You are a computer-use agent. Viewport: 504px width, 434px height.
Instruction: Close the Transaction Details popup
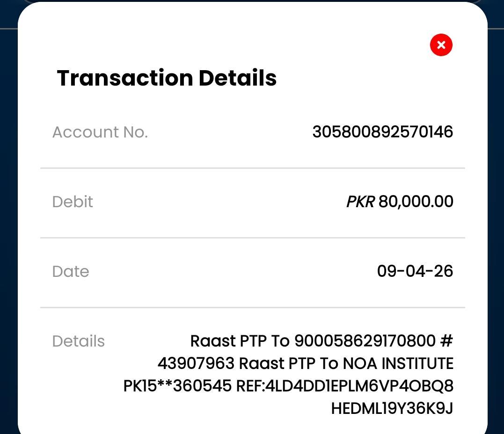point(441,45)
